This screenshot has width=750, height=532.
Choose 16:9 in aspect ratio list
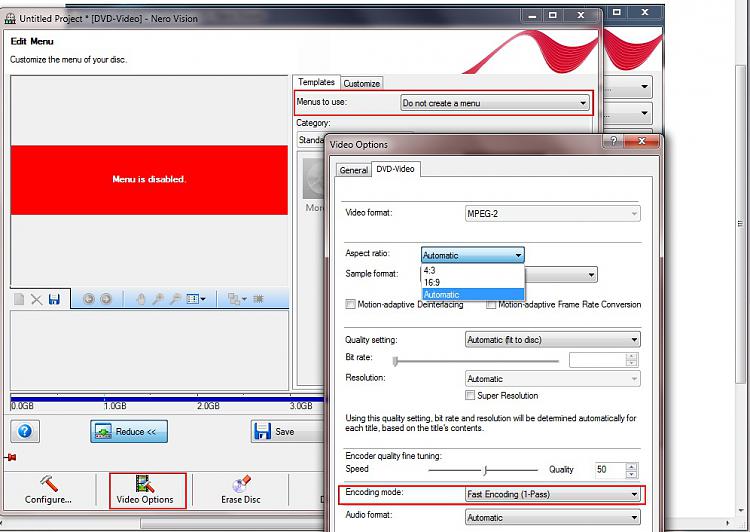473,282
